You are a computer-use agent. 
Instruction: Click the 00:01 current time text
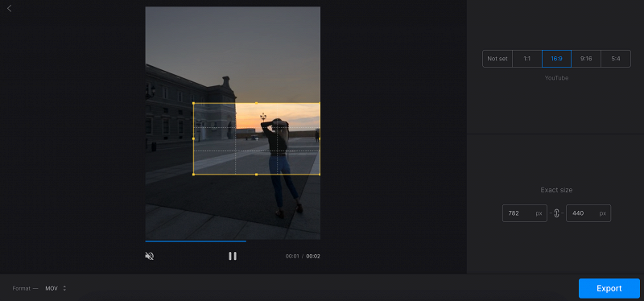click(292, 256)
